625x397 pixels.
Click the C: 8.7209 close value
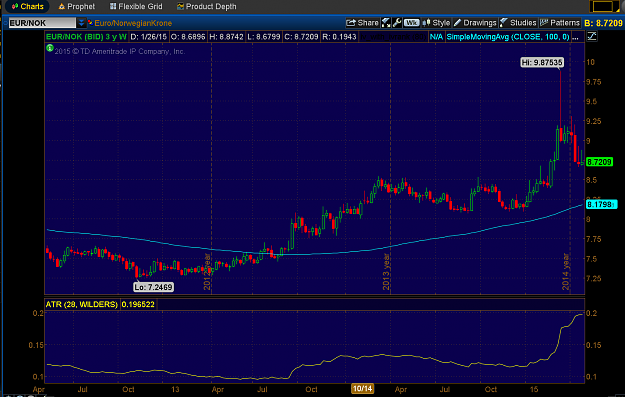point(301,37)
